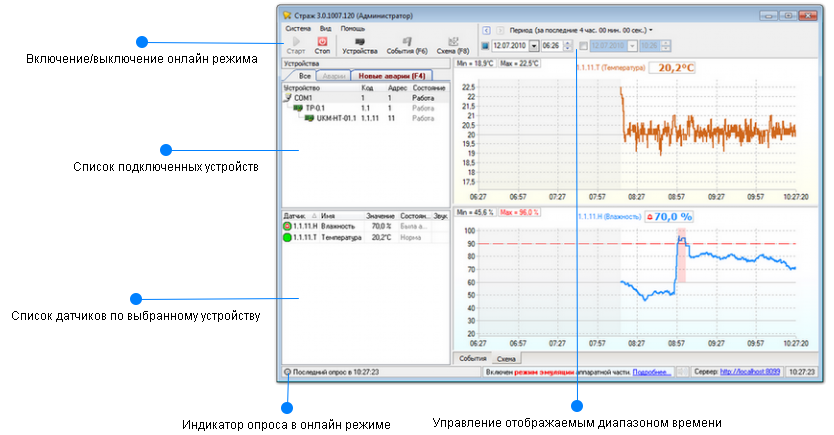Click Последний опрос в 10:27:23 status text
This screenshot has height=435, width=834.
point(336,372)
